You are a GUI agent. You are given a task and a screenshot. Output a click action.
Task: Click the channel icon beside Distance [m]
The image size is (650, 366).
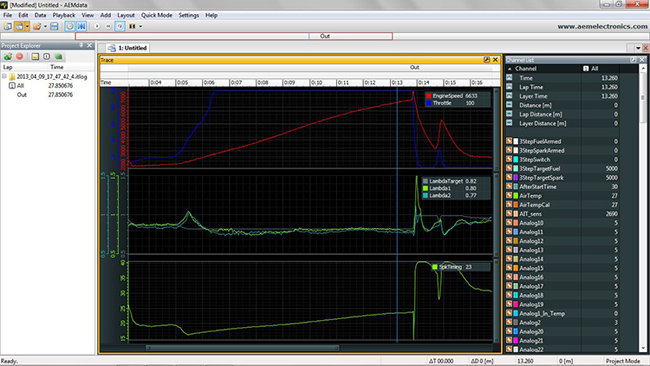coord(509,105)
